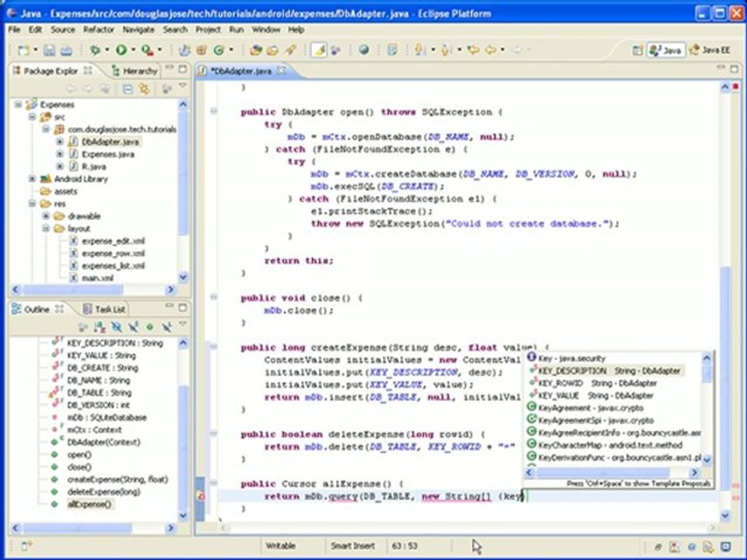Maximize the editor area pane

pyautogui.click(x=734, y=69)
